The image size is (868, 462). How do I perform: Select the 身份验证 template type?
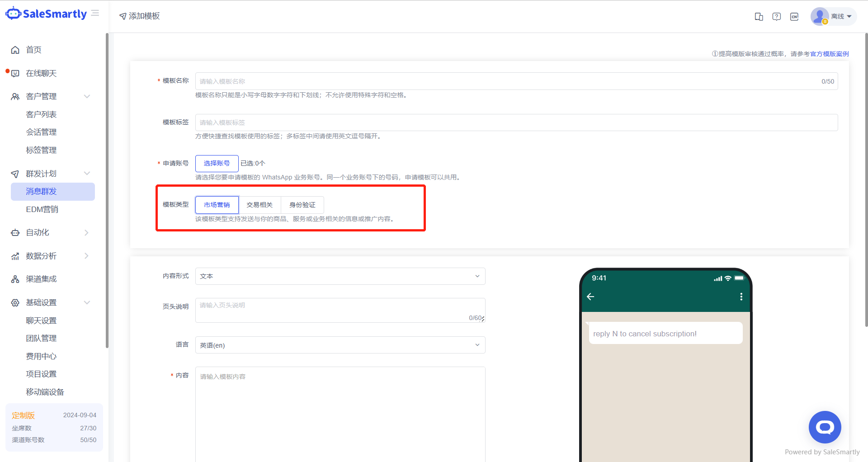click(x=302, y=205)
